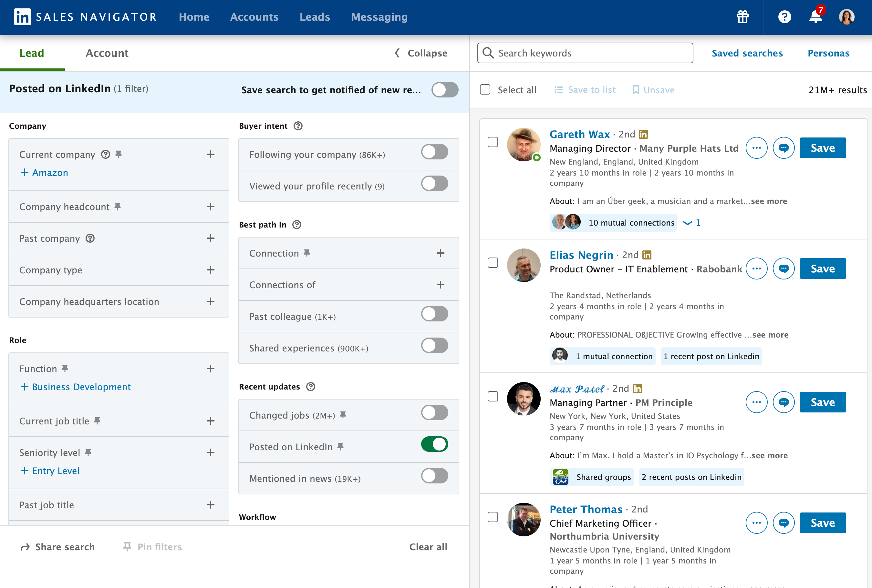872x588 pixels.
Task: Click the Buyer intent help icon
Action: [298, 126]
